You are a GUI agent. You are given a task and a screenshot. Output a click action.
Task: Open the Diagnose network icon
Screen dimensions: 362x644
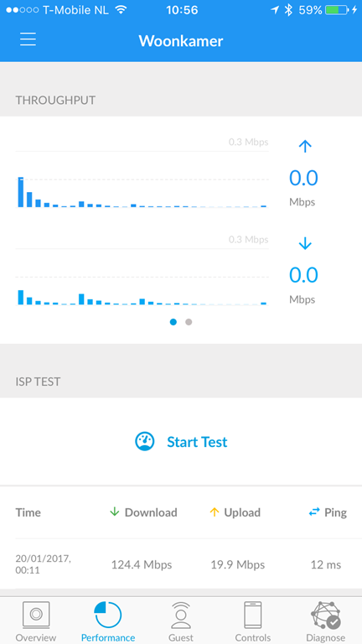pos(325,615)
